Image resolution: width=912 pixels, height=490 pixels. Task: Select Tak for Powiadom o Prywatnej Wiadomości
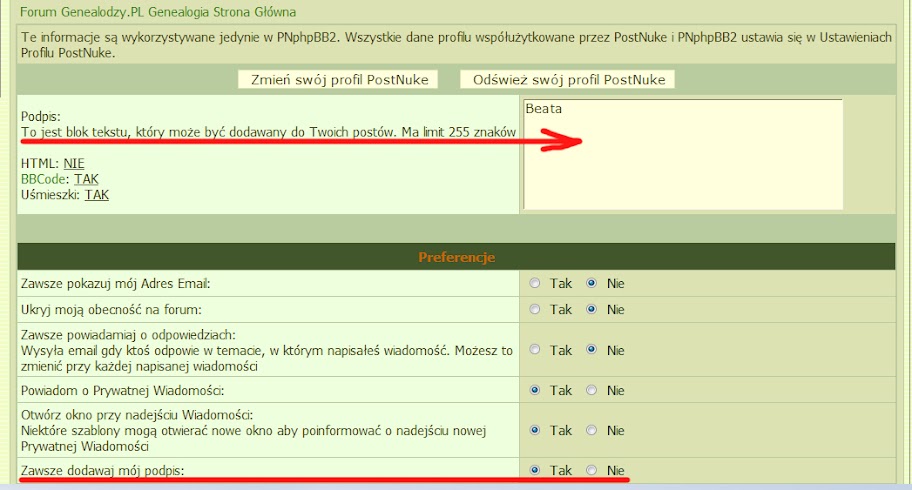pyautogui.click(x=535, y=390)
